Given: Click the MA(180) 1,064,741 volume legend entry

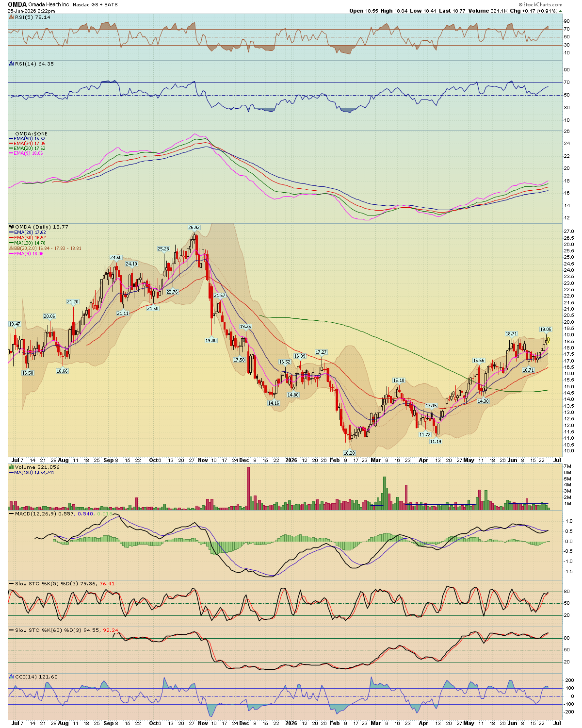Looking at the screenshot, I should [x=34, y=472].
